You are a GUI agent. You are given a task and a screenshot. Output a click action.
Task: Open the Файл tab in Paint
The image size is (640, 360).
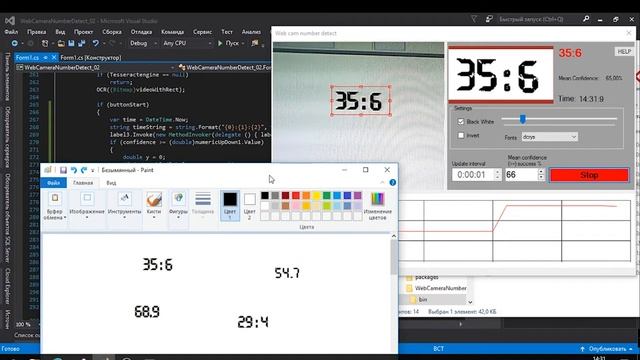[53, 182]
